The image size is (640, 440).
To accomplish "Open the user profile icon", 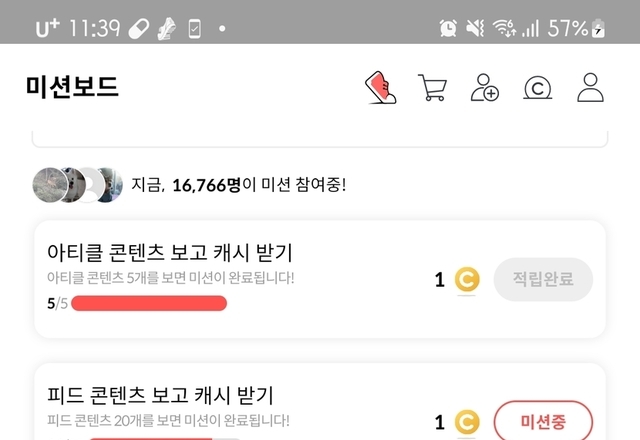I will tap(591, 87).
